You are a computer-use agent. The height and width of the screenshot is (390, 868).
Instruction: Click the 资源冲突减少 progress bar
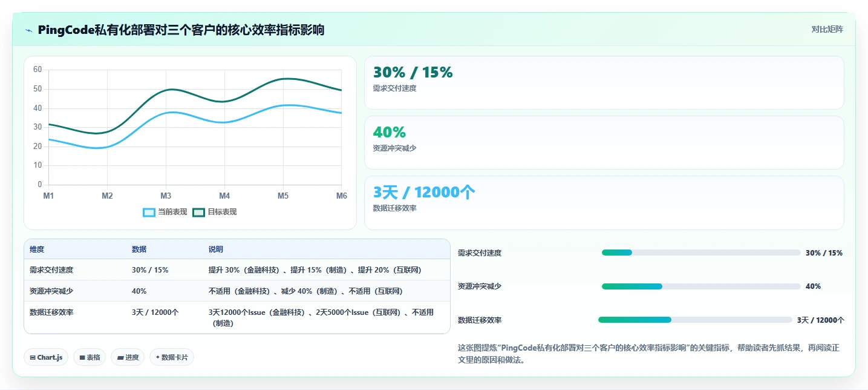[x=701, y=286]
